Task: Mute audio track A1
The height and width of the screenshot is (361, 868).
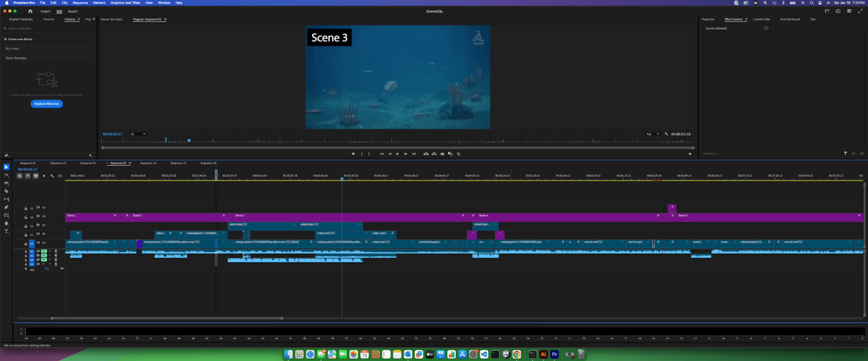Action: point(44,251)
